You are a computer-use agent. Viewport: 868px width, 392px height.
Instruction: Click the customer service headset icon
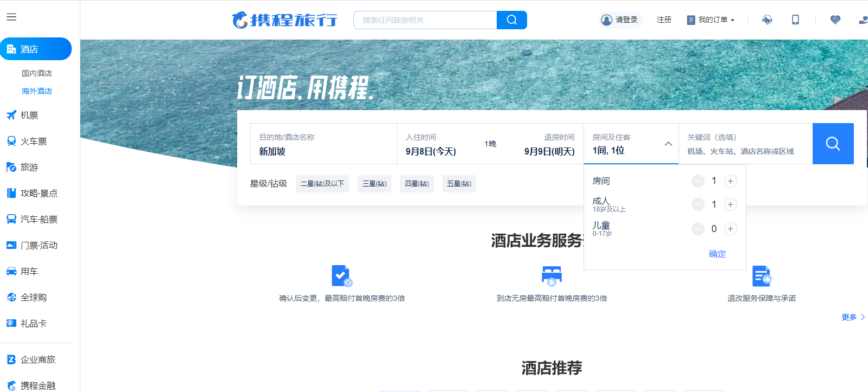pos(766,20)
